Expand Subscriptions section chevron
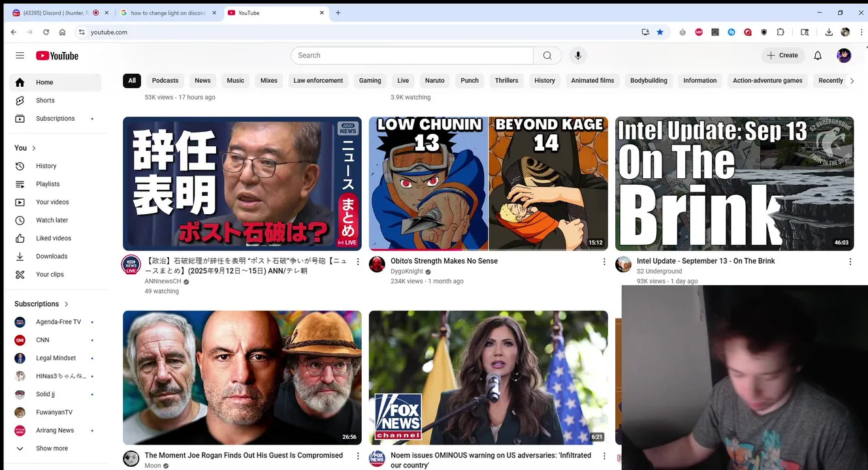This screenshot has height=470, width=868. tap(66, 304)
